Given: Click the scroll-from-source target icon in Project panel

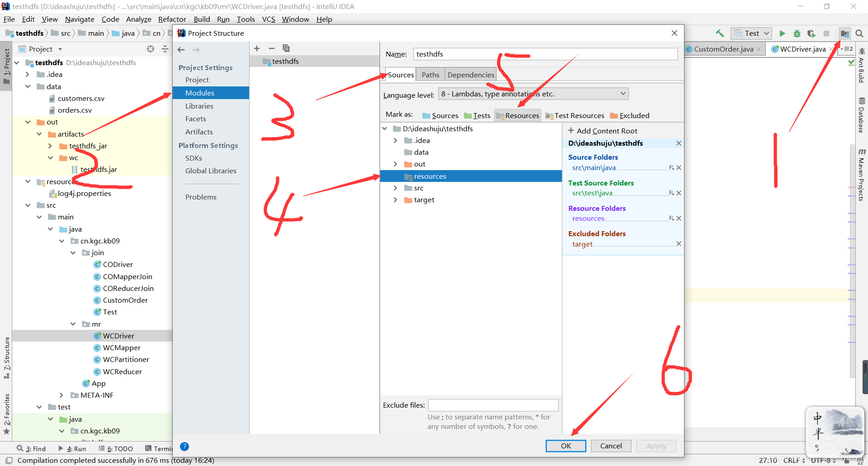Looking at the screenshot, I should [151, 49].
